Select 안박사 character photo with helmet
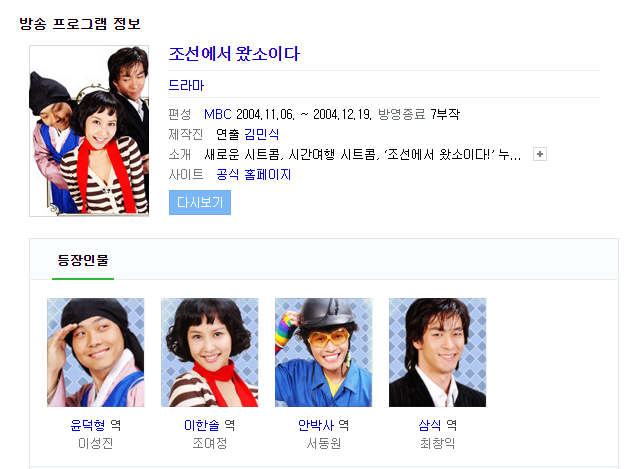638x469 pixels. (323, 352)
